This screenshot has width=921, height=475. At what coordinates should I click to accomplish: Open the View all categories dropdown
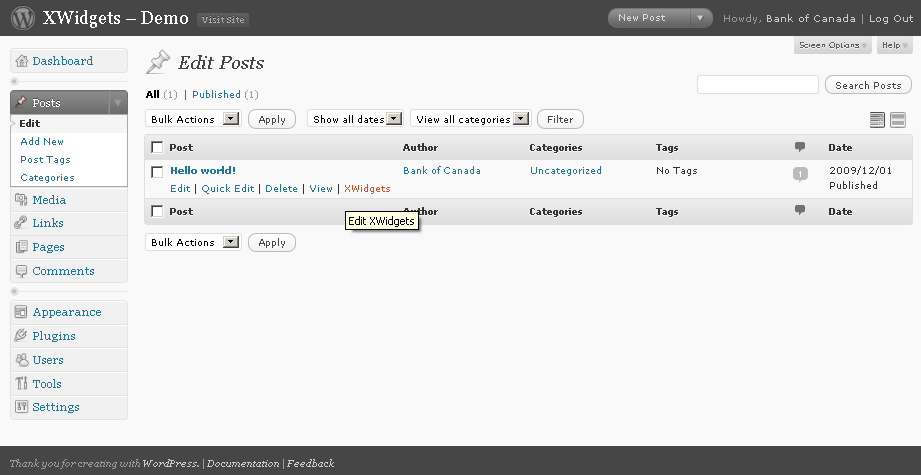tap(470, 119)
